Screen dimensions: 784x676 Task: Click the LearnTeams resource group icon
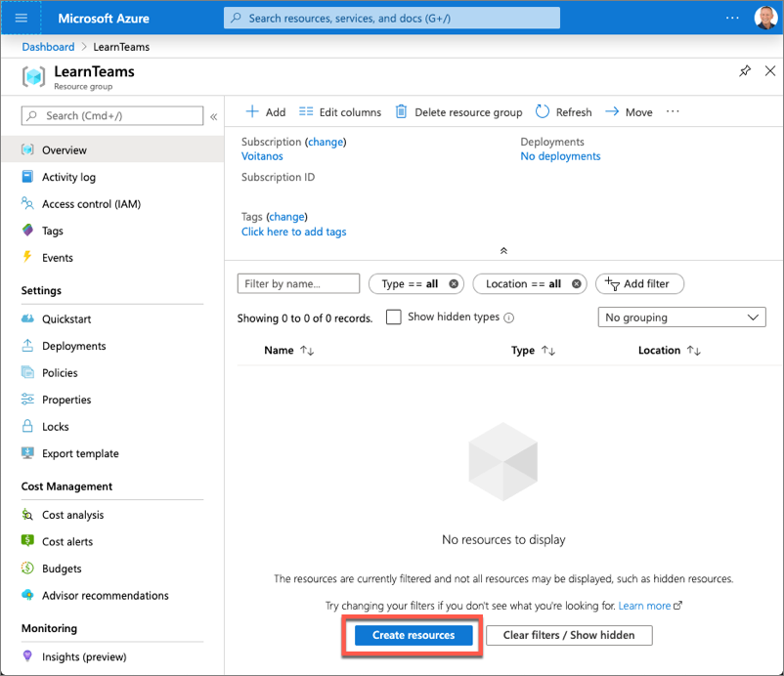pyautogui.click(x=33, y=76)
